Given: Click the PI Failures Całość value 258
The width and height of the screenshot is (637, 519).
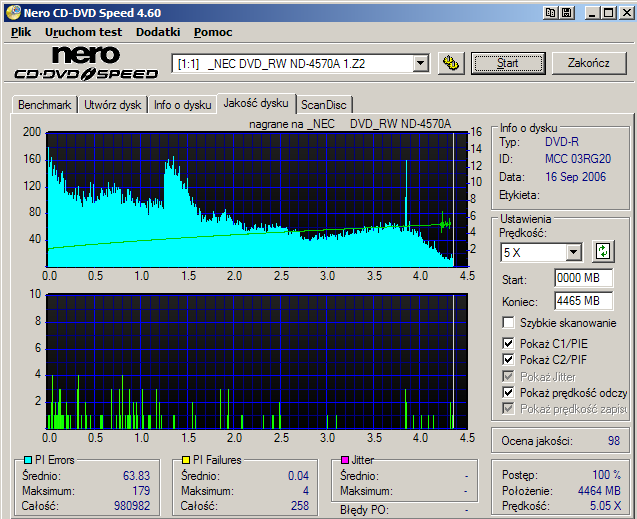Looking at the screenshot, I should coord(300,506).
